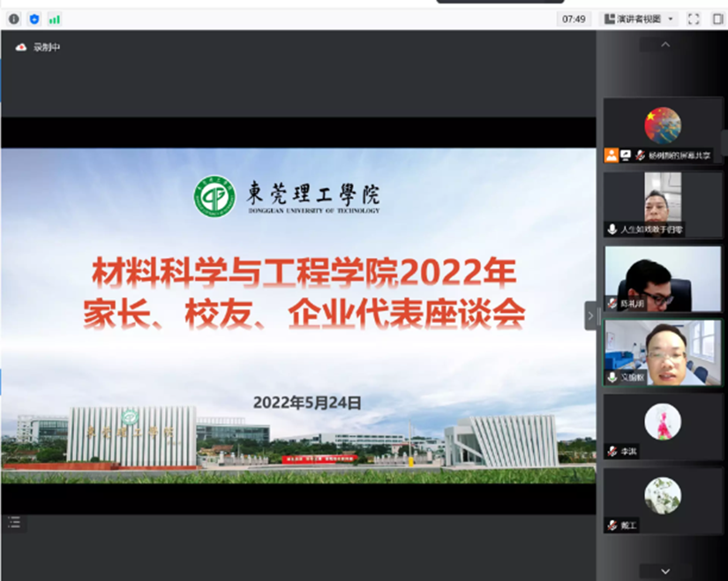Click the 07:49 meeting timer
The height and width of the screenshot is (581, 728).
tap(574, 19)
